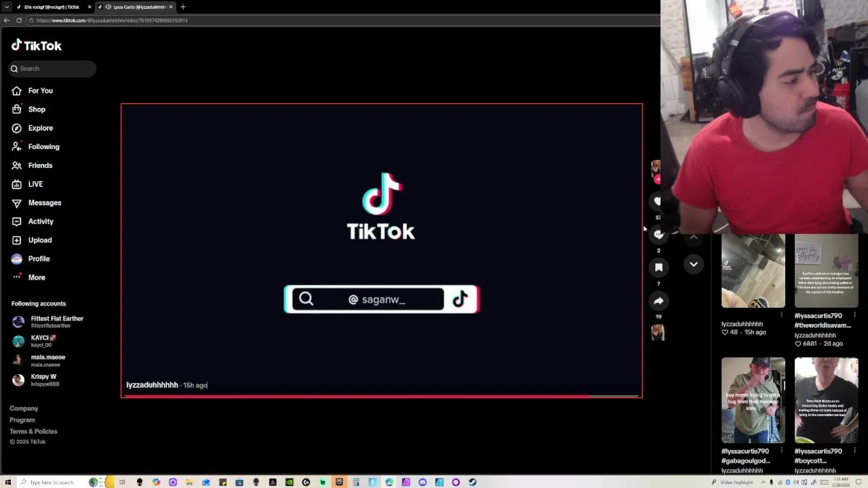The image size is (868, 488).
Task: Click the browser address bar URL
Action: (112, 20)
